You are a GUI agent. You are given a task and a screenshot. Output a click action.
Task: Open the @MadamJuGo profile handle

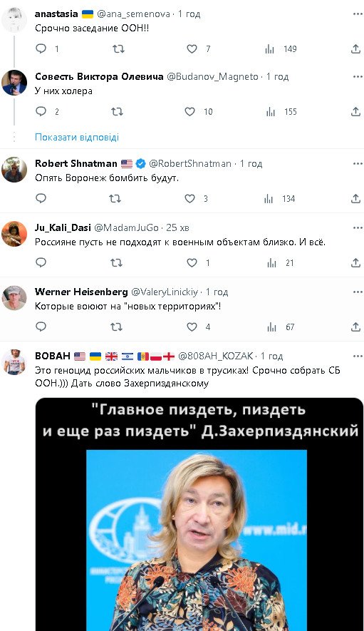point(126,227)
